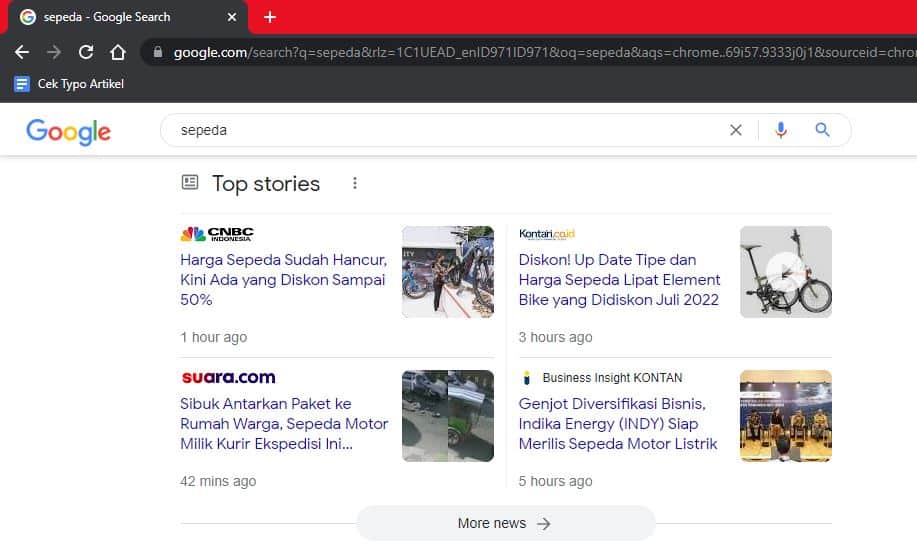Open the browser home page icon
This screenshot has width=917, height=560.
[118, 52]
